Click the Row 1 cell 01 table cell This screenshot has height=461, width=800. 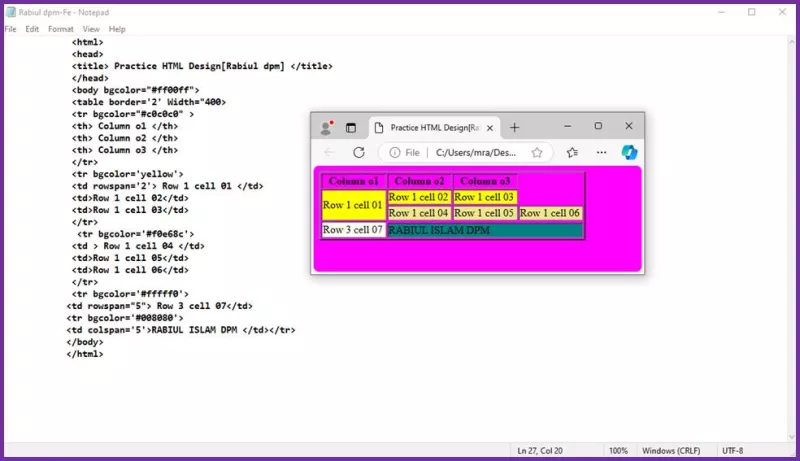(x=354, y=205)
